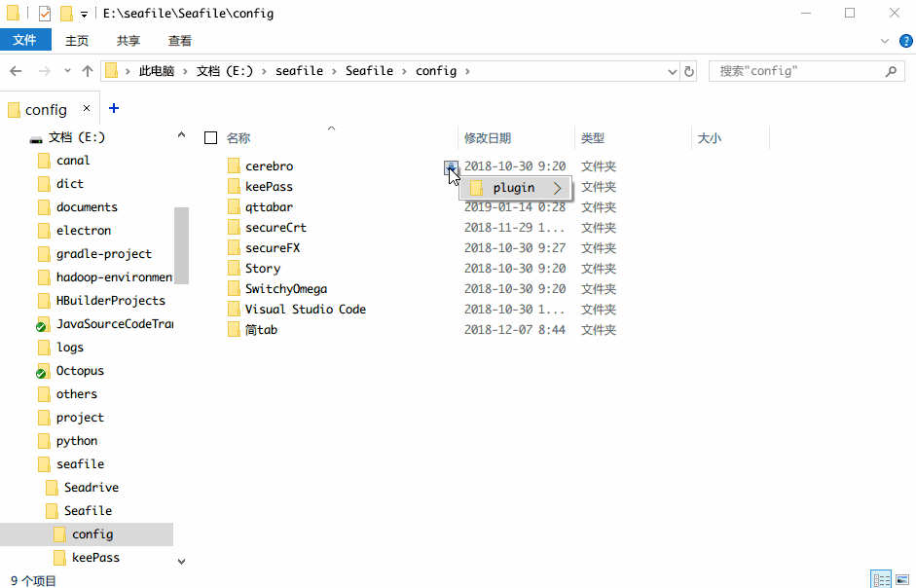Open the blue help question mark
Screen dimensions: 916x588
[x=906, y=41]
